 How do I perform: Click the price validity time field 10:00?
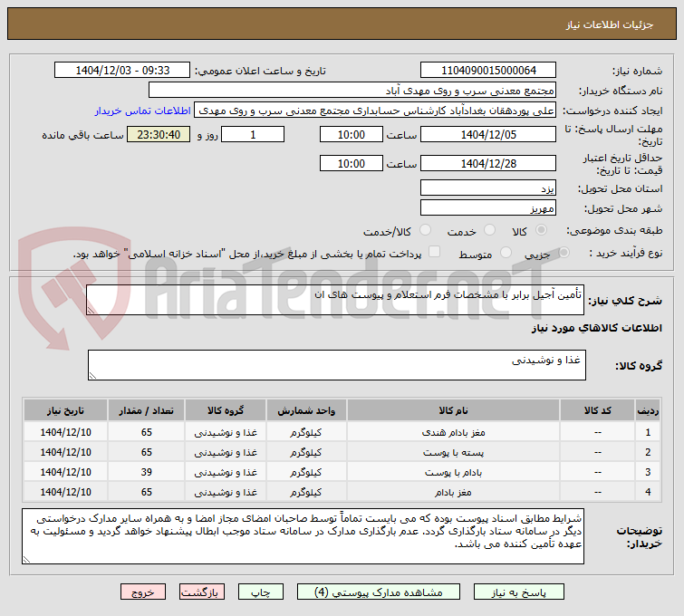[x=352, y=163]
